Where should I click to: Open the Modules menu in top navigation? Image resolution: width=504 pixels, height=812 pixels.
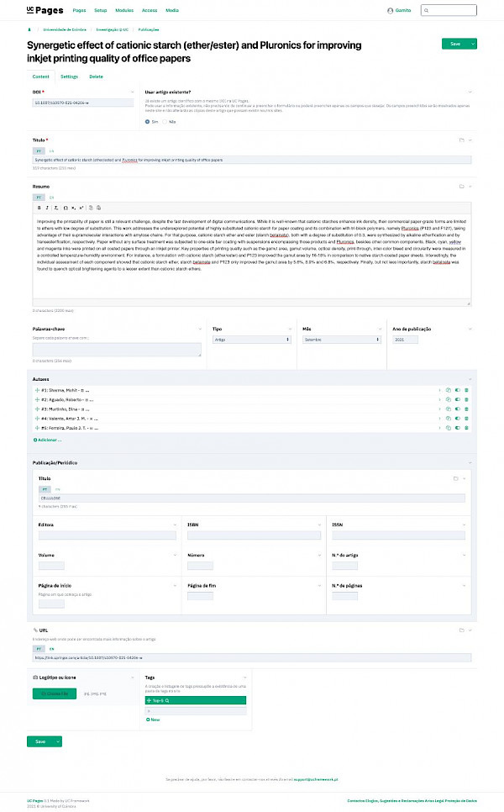pyautogui.click(x=124, y=10)
